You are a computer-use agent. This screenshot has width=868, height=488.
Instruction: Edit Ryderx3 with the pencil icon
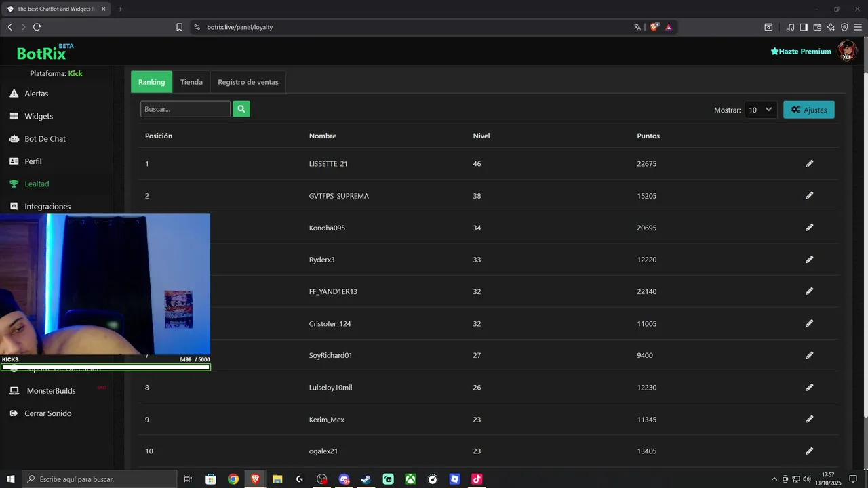(809, 260)
